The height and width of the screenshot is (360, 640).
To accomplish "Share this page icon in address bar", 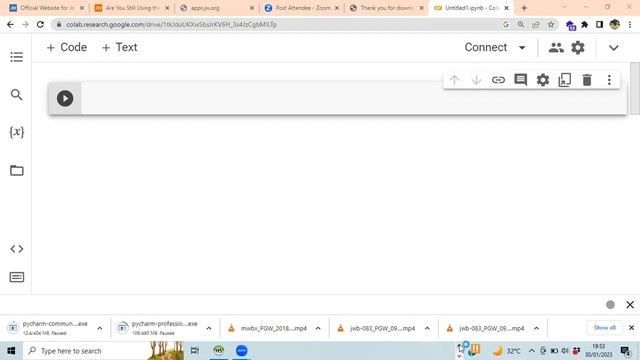I will [x=536, y=24].
